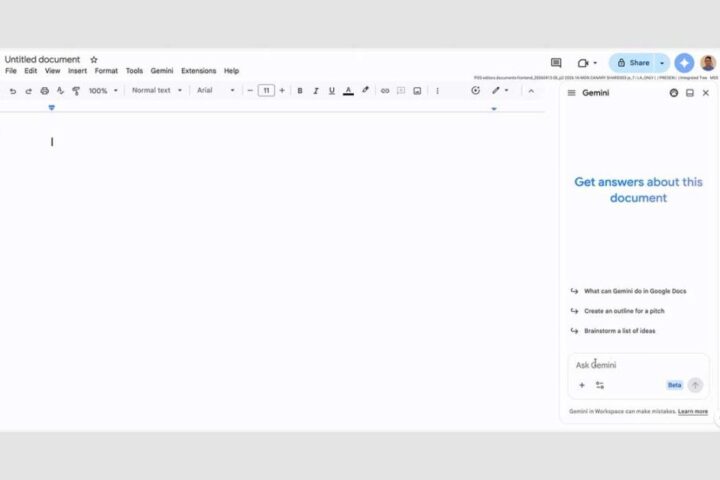Click the Beta badge
720x480 pixels.
(675, 385)
